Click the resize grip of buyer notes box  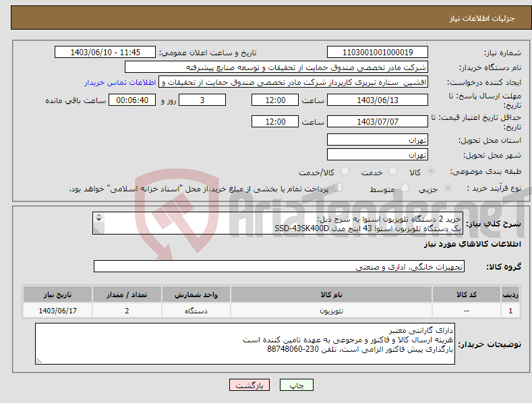[39, 361]
